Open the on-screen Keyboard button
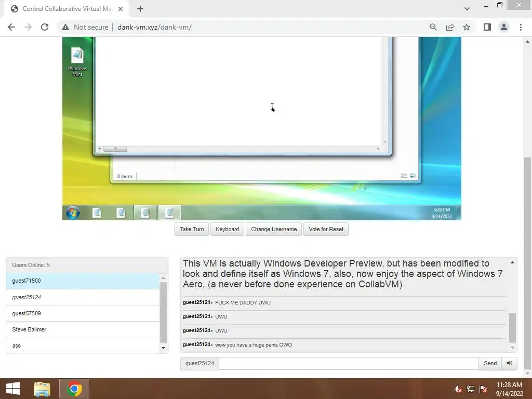The width and height of the screenshot is (532, 399). 228,229
